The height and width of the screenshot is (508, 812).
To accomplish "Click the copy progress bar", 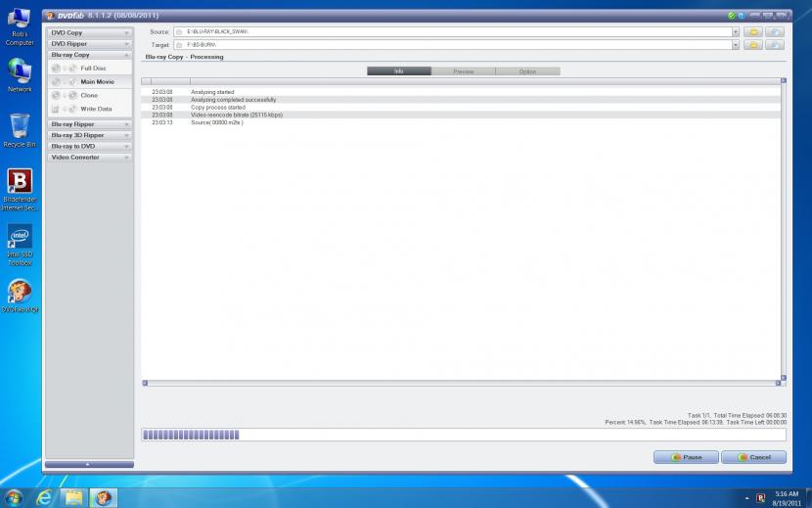I will [464, 435].
